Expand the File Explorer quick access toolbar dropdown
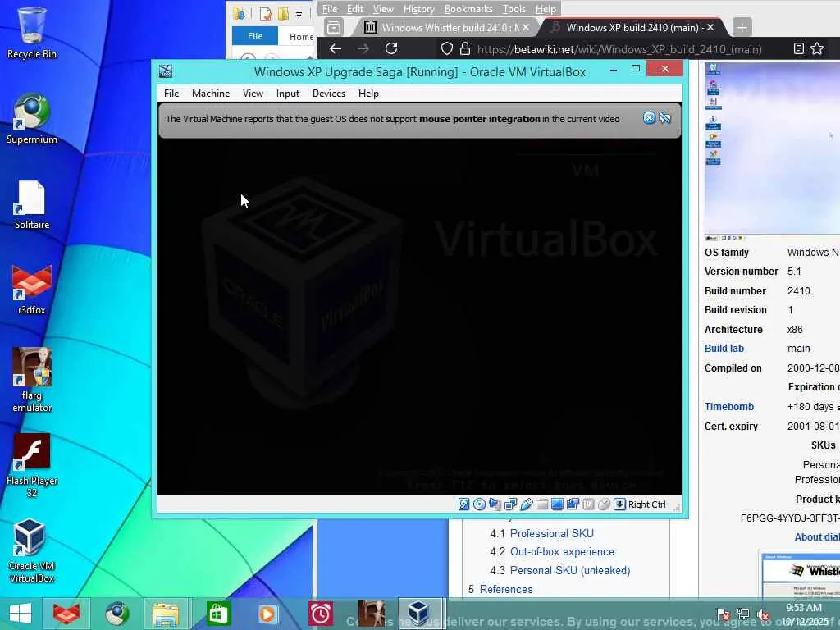This screenshot has height=630, width=840. 299,15
